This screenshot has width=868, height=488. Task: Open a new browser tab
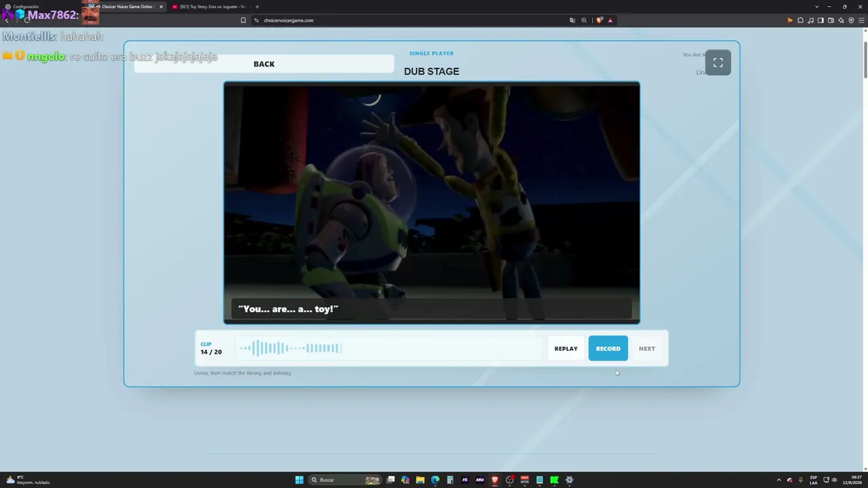[257, 7]
